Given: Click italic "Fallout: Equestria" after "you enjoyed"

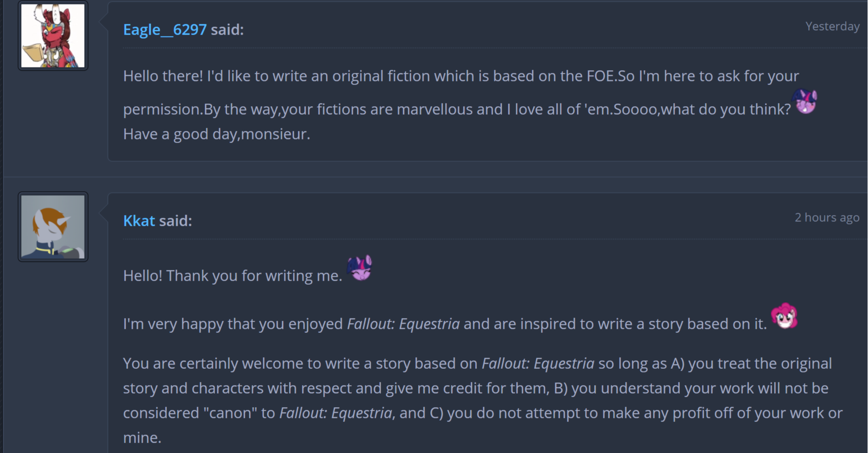Looking at the screenshot, I should tap(403, 324).
